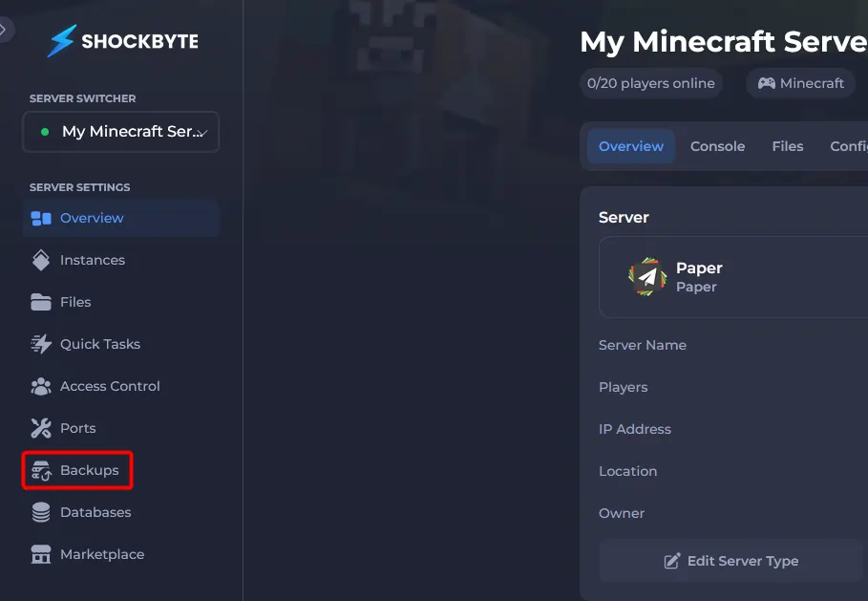Viewport: 868px width, 601px height.
Task: Go to Instances in the sidebar
Action: pyautogui.click(x=121, y=260)
